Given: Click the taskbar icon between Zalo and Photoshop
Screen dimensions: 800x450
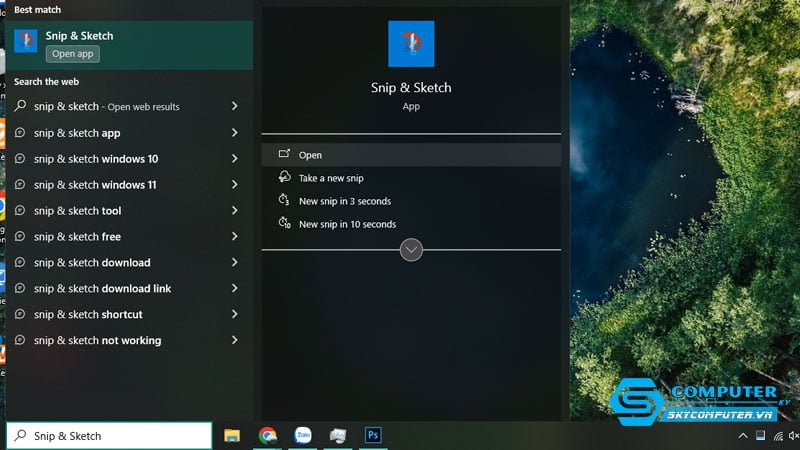Looking at the screenshot, I should pos(338,435).
